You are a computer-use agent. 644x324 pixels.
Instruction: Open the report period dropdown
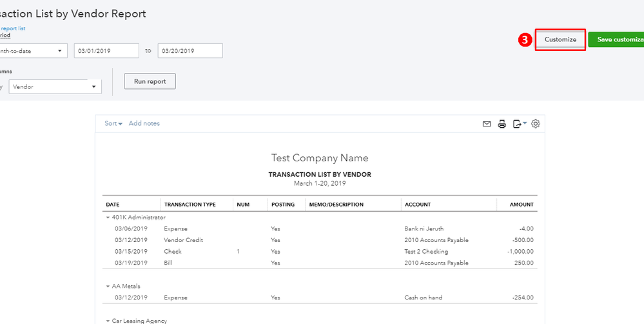point(32,51)
